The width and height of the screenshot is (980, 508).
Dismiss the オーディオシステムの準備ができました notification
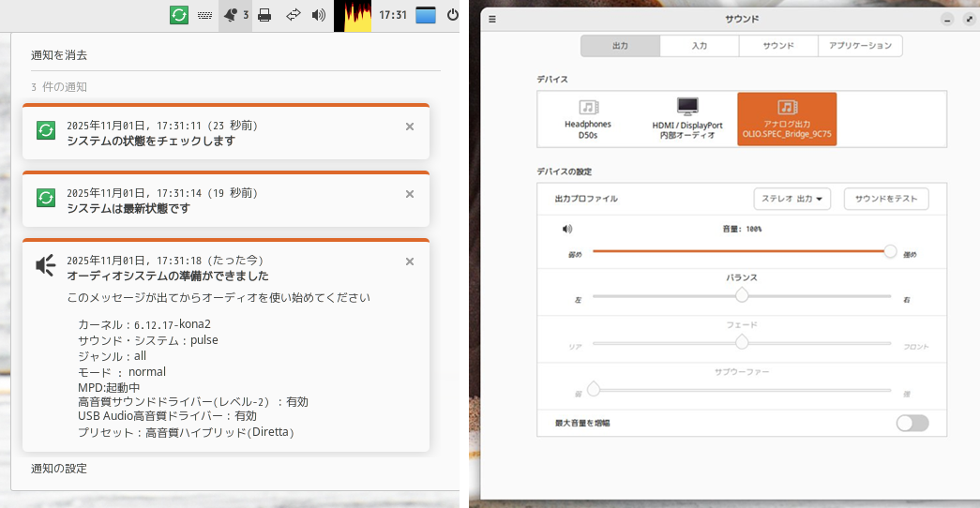[410, 261]
